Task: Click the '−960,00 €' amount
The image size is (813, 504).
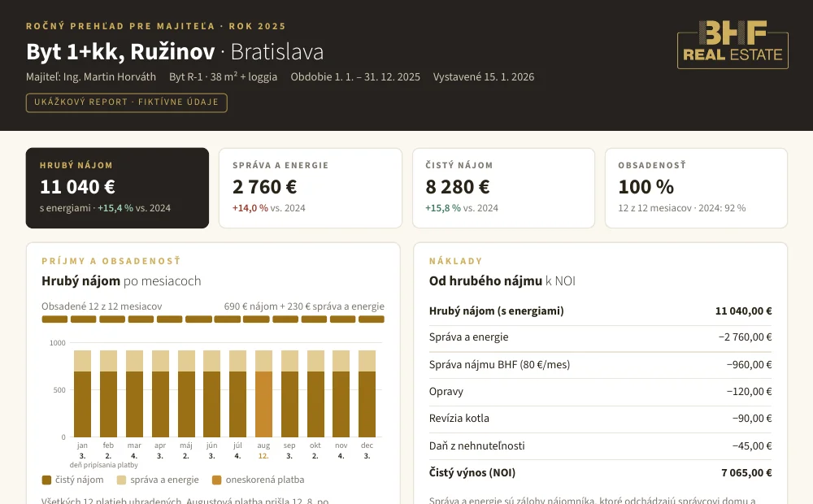Action: [x=750, y=364]
